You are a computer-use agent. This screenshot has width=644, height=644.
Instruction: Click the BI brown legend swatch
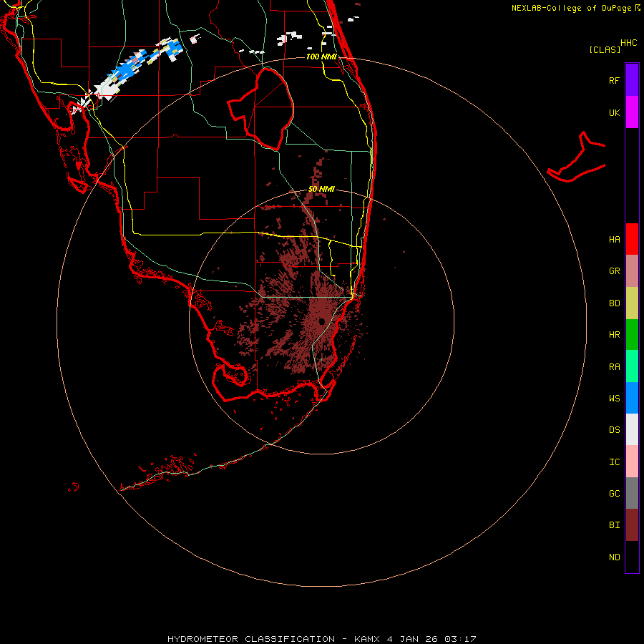point(632,525)
